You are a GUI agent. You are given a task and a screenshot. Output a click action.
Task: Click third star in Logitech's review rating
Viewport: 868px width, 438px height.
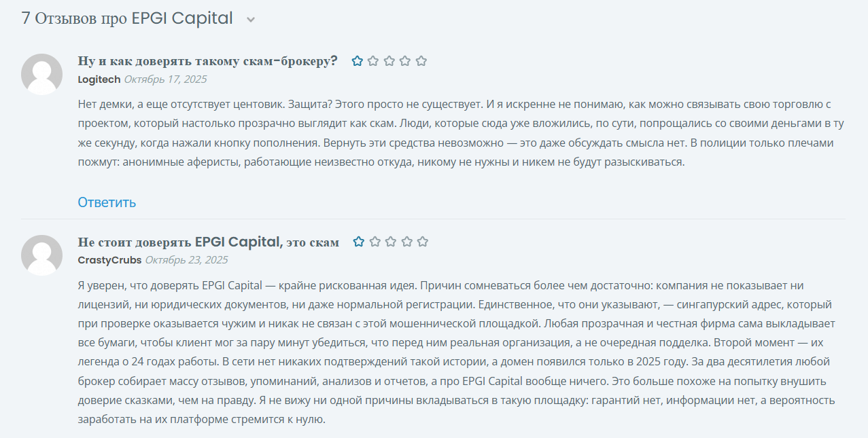coord(389,61)
